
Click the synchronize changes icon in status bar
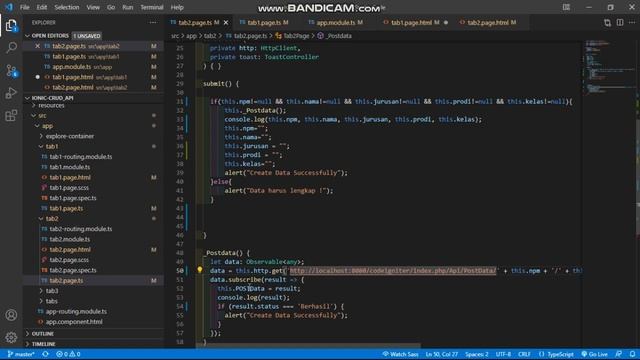(46, 354)
